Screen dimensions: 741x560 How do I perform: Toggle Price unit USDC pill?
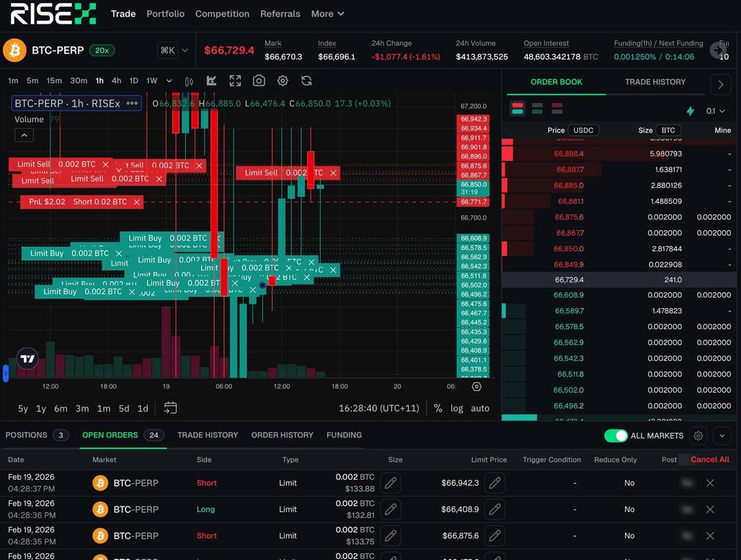tap(584, 130)
